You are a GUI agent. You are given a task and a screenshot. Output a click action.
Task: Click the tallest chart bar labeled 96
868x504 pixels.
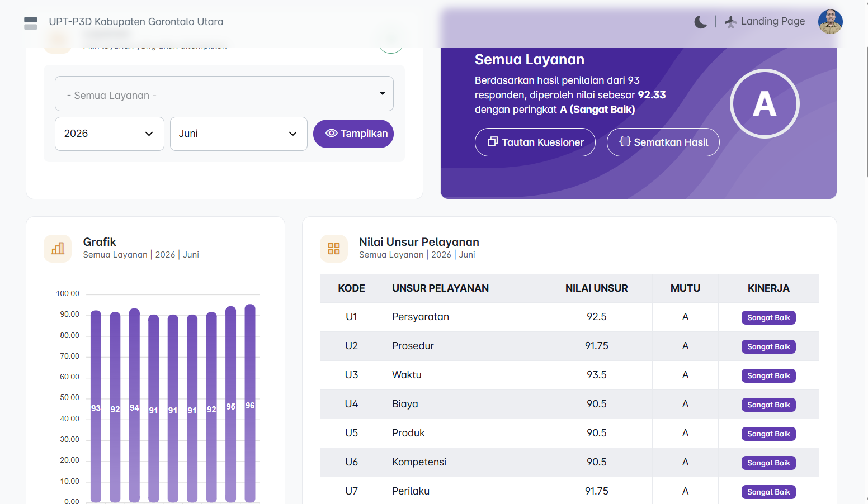click(x=250, y=403)
